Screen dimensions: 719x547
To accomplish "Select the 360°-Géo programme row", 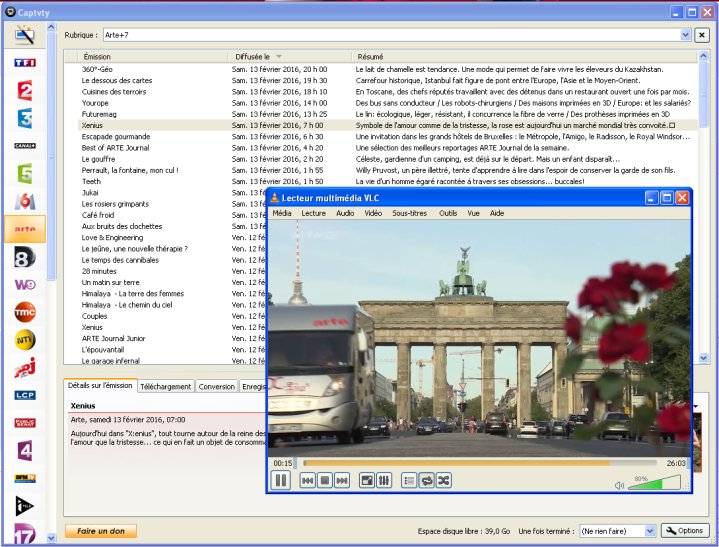I will pos(388,69).
